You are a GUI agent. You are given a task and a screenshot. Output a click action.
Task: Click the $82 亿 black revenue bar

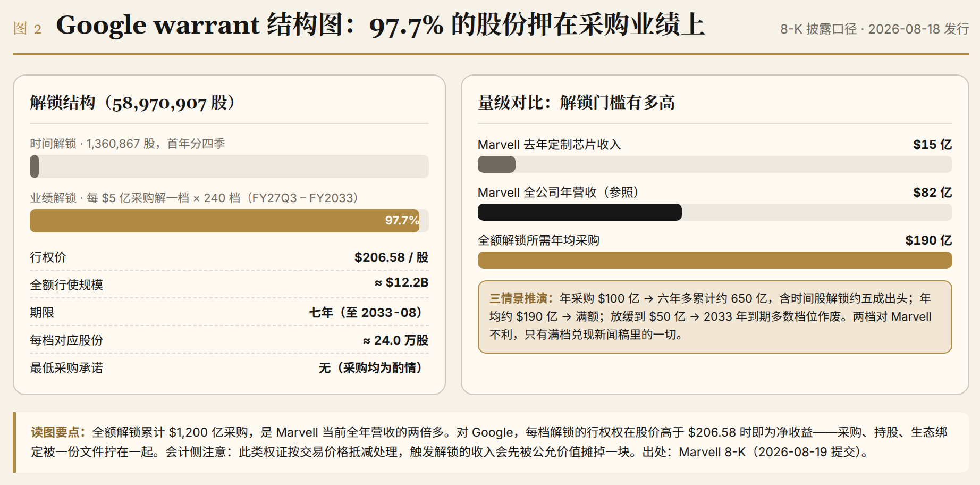point(580,212)
